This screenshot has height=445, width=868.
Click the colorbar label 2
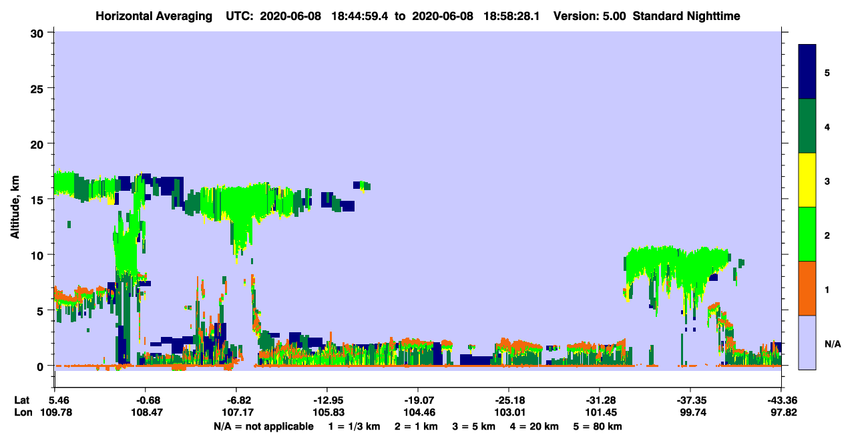tap(827, 235)
